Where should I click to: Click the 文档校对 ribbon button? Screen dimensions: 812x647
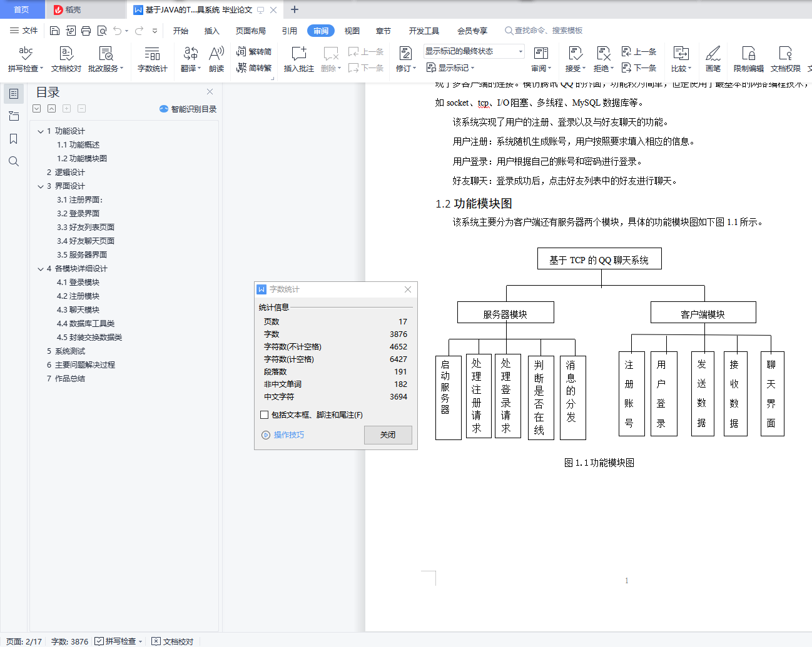tap(66, 59)
